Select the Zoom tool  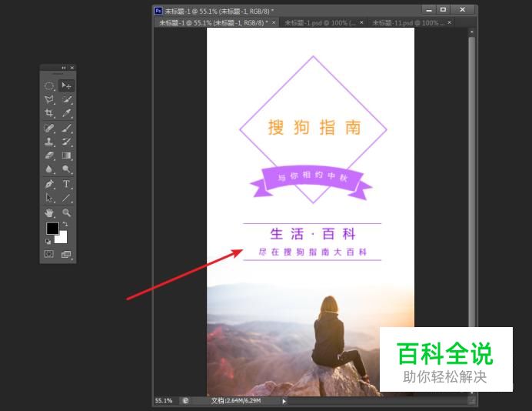point(66,213)
